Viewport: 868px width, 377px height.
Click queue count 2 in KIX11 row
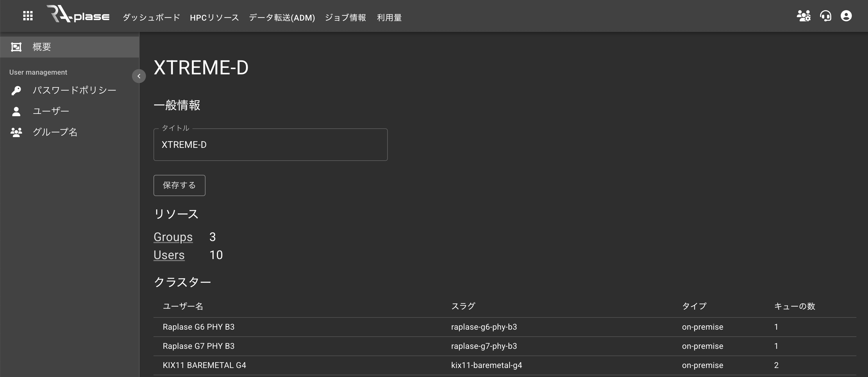[776, 365]
